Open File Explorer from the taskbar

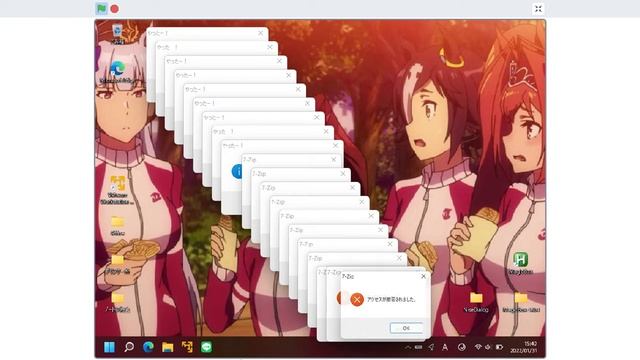[168, 347]
